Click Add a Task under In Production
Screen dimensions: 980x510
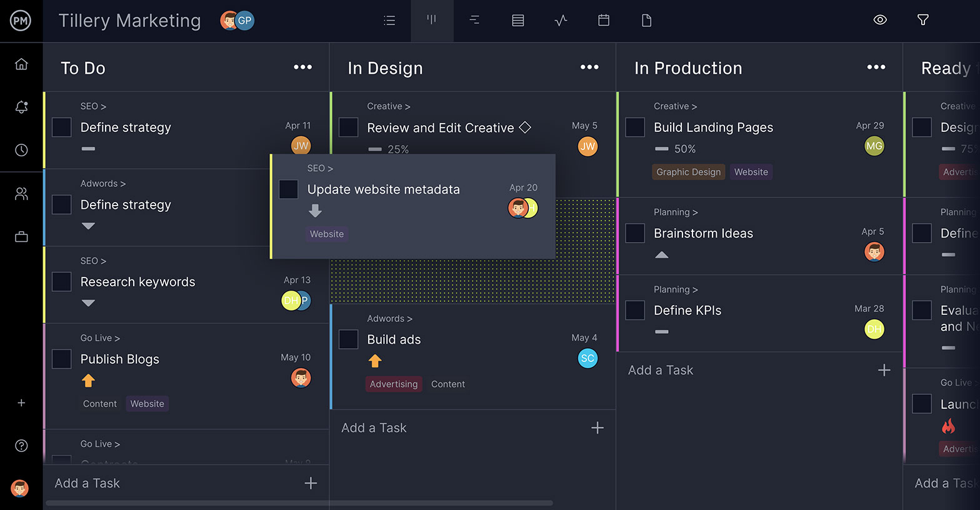[661, 371]
